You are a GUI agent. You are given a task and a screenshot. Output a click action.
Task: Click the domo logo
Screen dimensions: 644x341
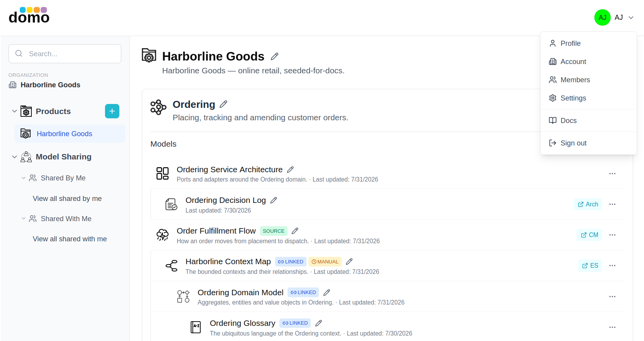tap(29, 16)
